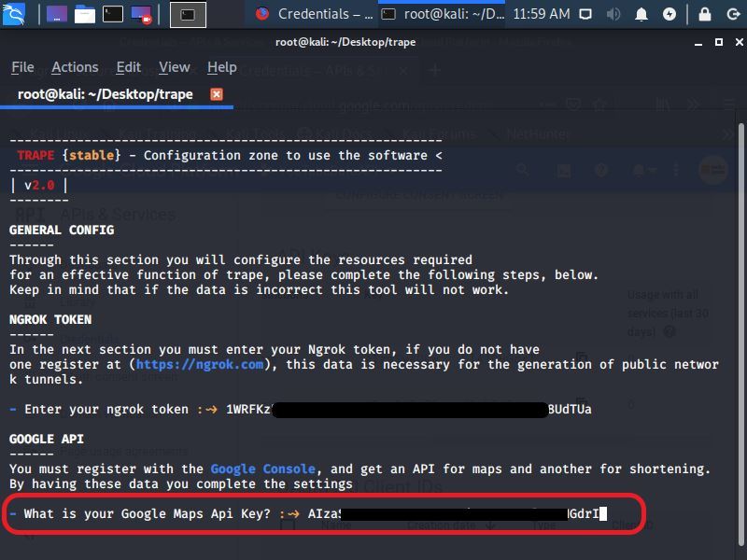Mute via the volume speaker icon
The width and height of the screenshot is (747, 560).
(613, 14)
